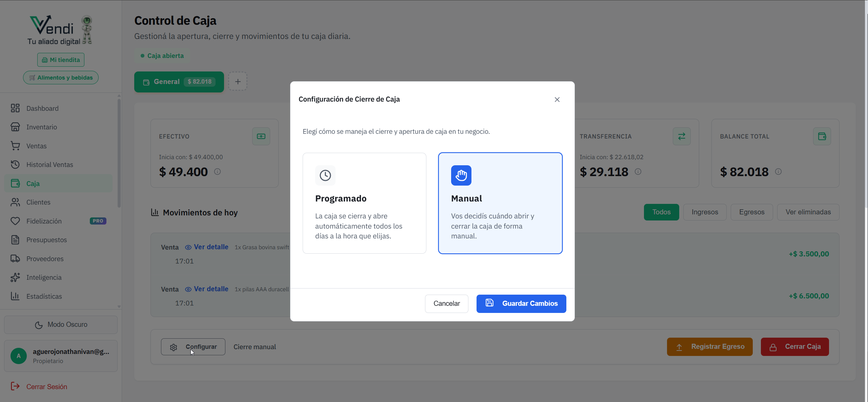Image resolution: width=868 pixels, height=402 pixels.
Task: Expand Ver detalle on the second Venta
Action: click(x=211, y=289)
